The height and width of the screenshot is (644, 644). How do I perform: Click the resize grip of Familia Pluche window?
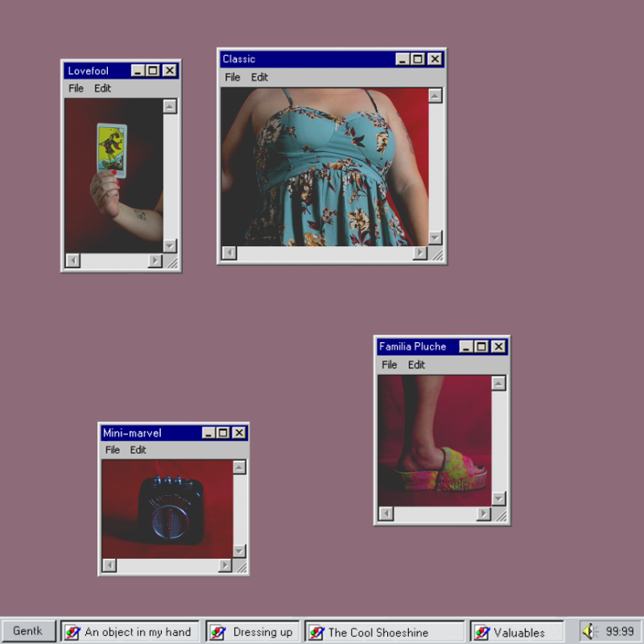point(501,515)
